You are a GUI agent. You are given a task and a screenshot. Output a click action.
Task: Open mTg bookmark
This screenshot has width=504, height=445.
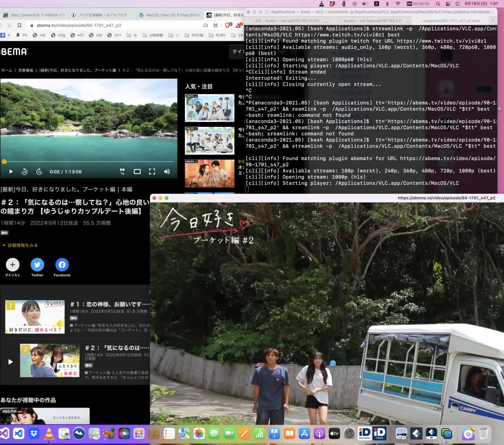tap(58, 35)
